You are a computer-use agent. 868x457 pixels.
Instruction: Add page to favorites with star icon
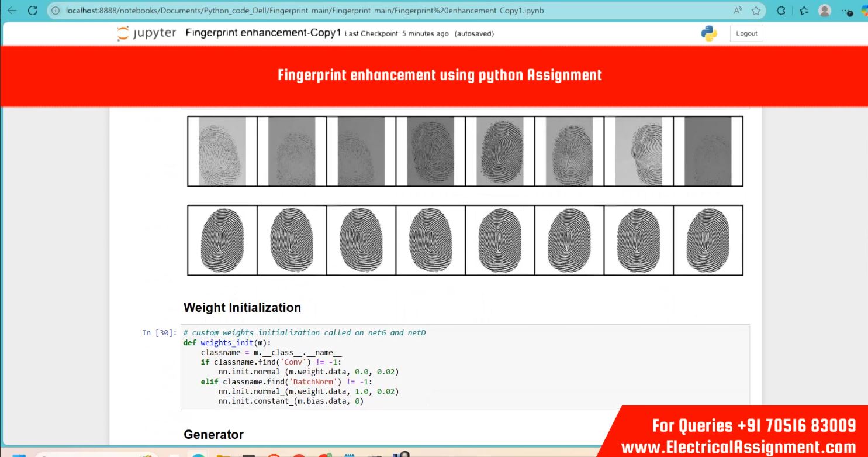point(756,11)
